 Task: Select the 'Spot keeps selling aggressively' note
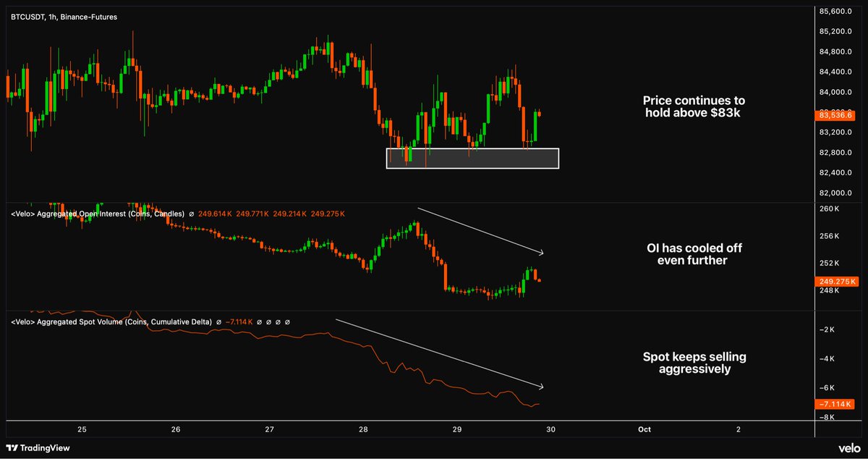click(694, 363)
